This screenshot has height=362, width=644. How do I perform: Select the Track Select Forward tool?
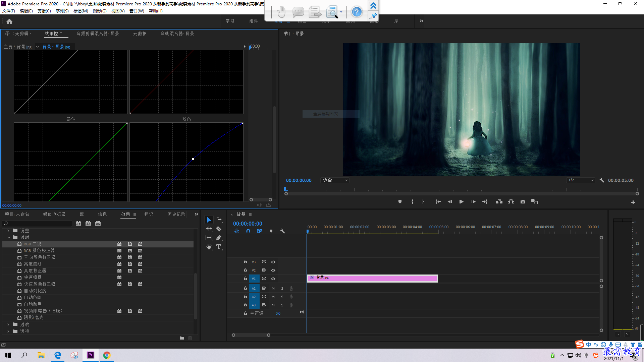pos(219,220)
